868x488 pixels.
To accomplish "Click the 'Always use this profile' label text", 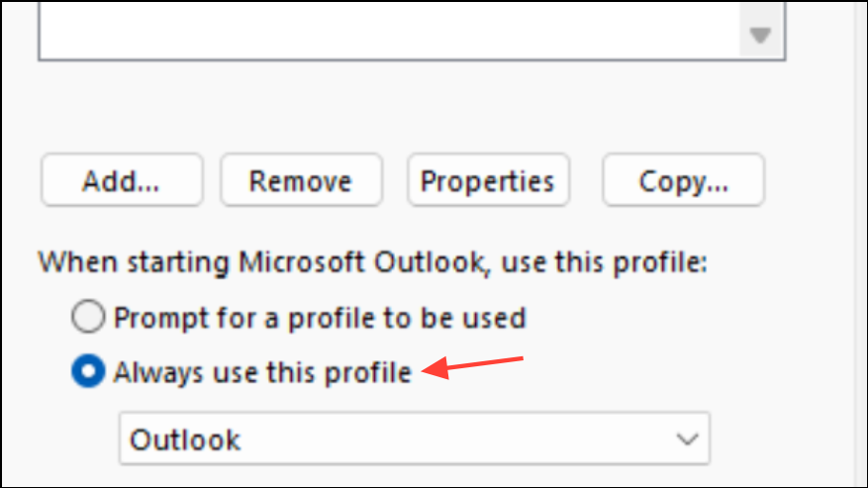I will tap(262, 372).
